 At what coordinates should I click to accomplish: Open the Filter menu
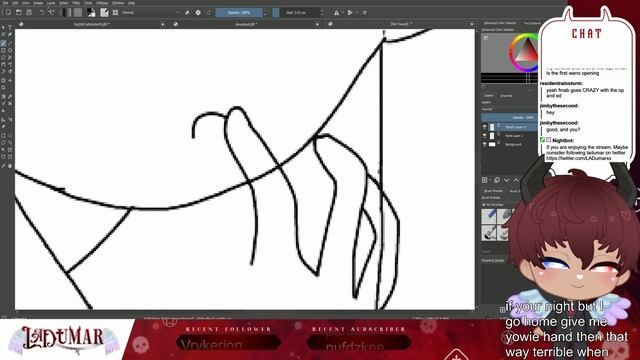(76, 3)
